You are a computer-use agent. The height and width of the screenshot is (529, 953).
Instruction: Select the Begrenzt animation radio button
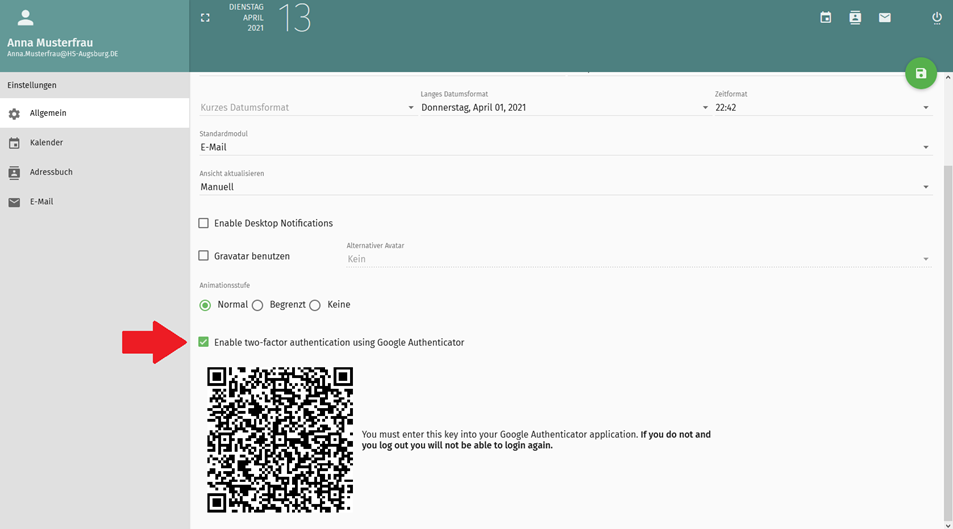258,305
